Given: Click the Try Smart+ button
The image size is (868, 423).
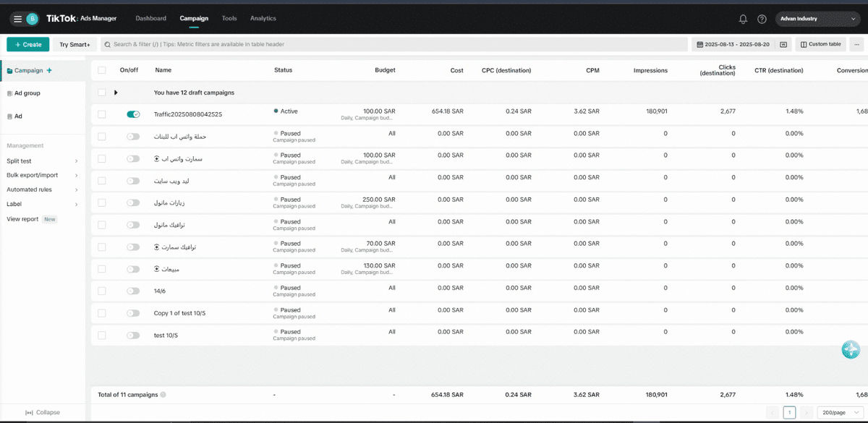Looking at the screenshot, I should [75, 45].
